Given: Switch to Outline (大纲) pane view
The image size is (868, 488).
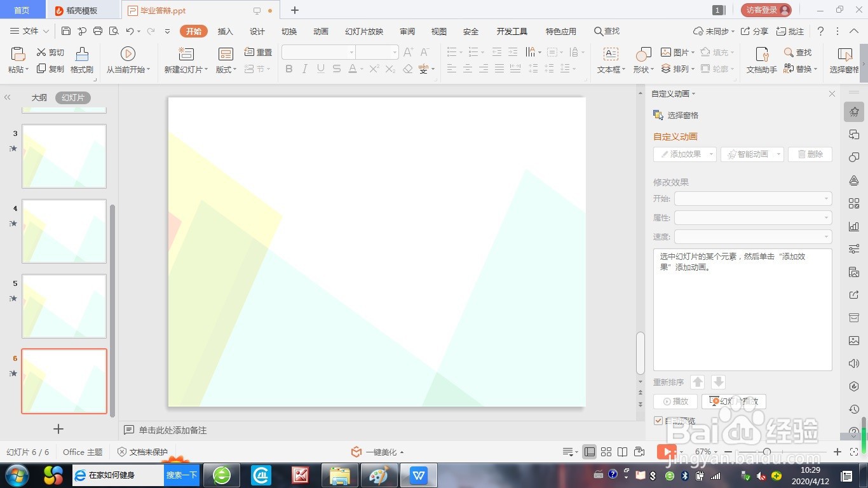Looking at the screenshot, I should [x=39, y=98].
